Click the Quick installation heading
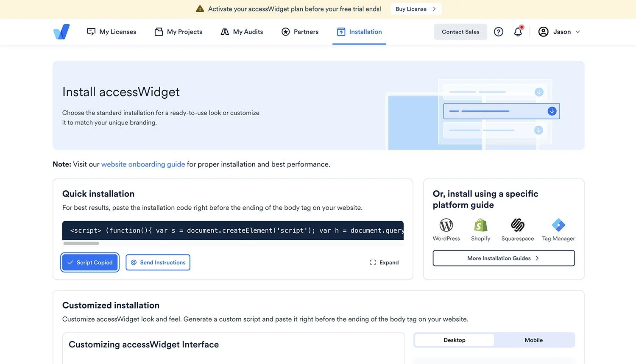Image resolution: width=636 pixels, height=364 pixels. pos(98,194)
